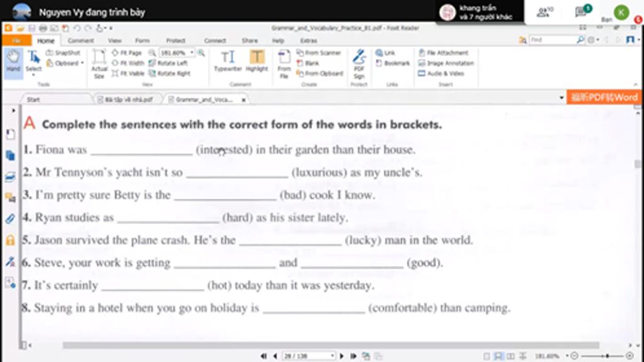Choose Fit Width view
Image resolution: width=644 pixels, height=362 pixels.
coord(128,63)
